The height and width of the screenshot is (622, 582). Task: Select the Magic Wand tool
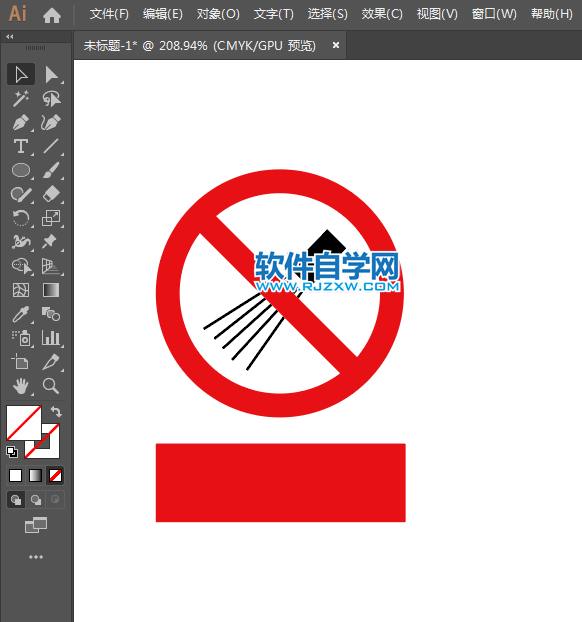(21, 98)
